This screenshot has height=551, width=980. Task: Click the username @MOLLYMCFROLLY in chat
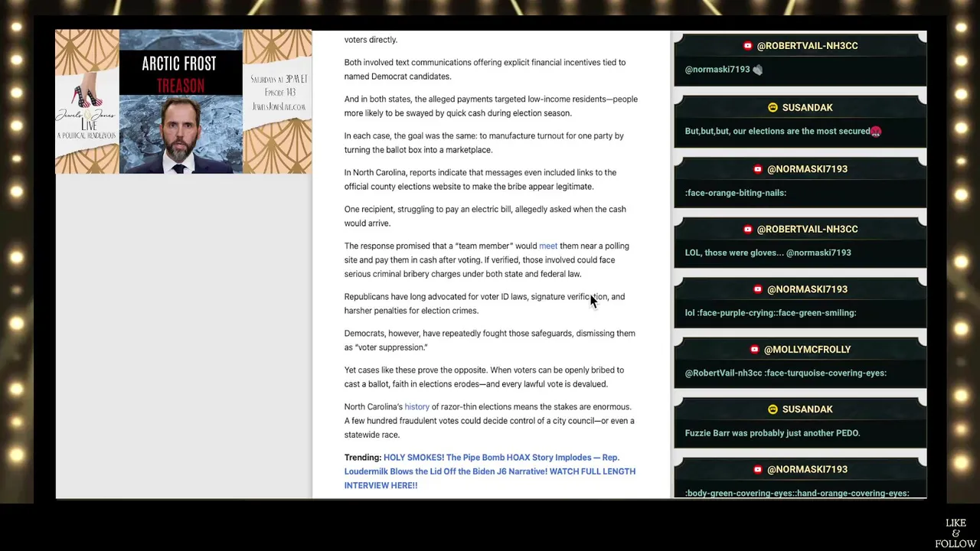pos(807,350)
